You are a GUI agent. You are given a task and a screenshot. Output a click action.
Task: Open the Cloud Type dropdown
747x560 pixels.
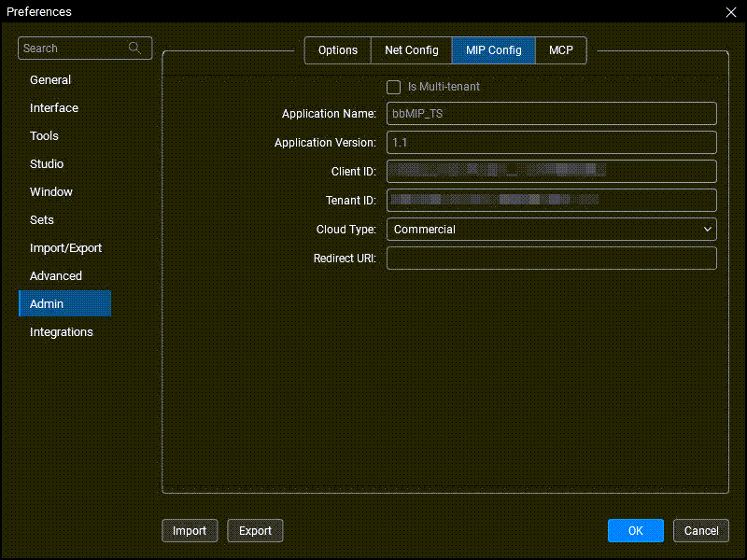(x=551, y=230)
